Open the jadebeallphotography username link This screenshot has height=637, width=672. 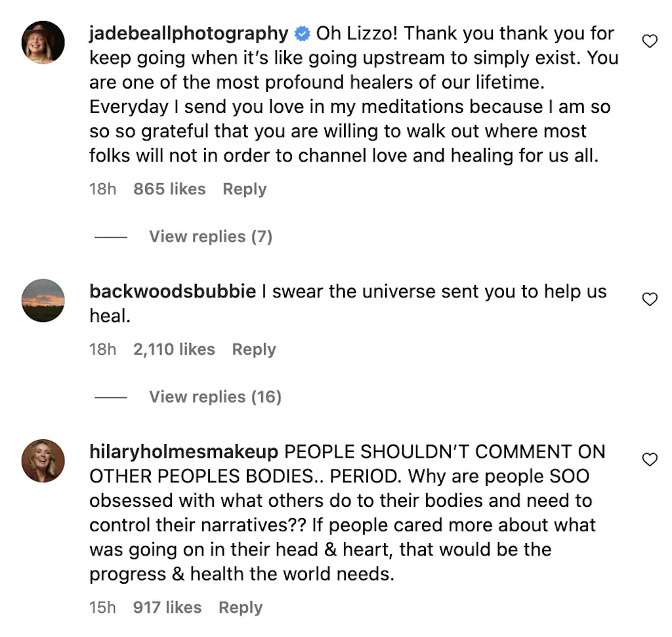188,33
